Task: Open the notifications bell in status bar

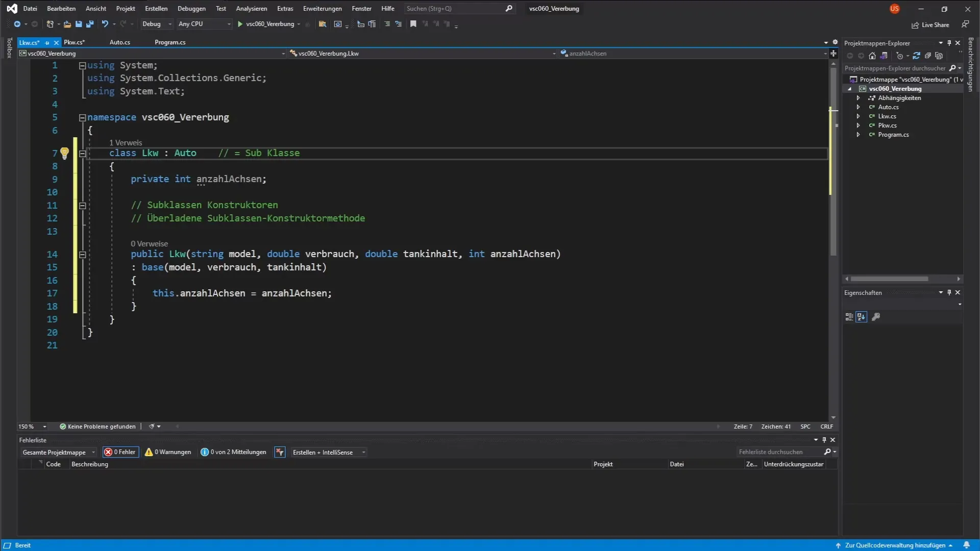Action: (x=966, y=545)
